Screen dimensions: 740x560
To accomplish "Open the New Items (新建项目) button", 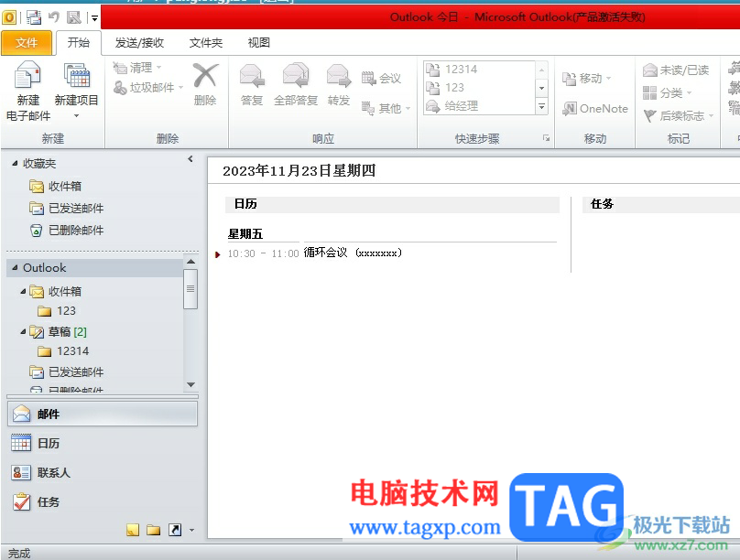I will click(76, 90).
